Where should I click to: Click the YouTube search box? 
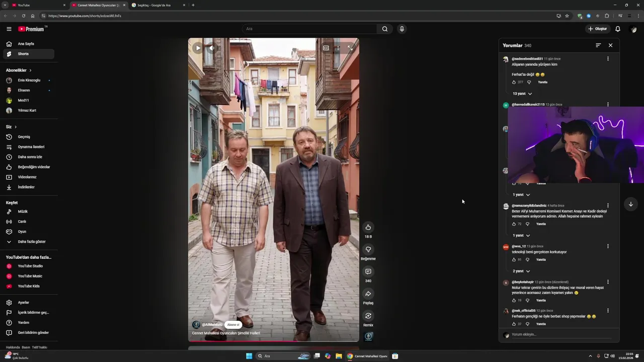click(309, 29)
